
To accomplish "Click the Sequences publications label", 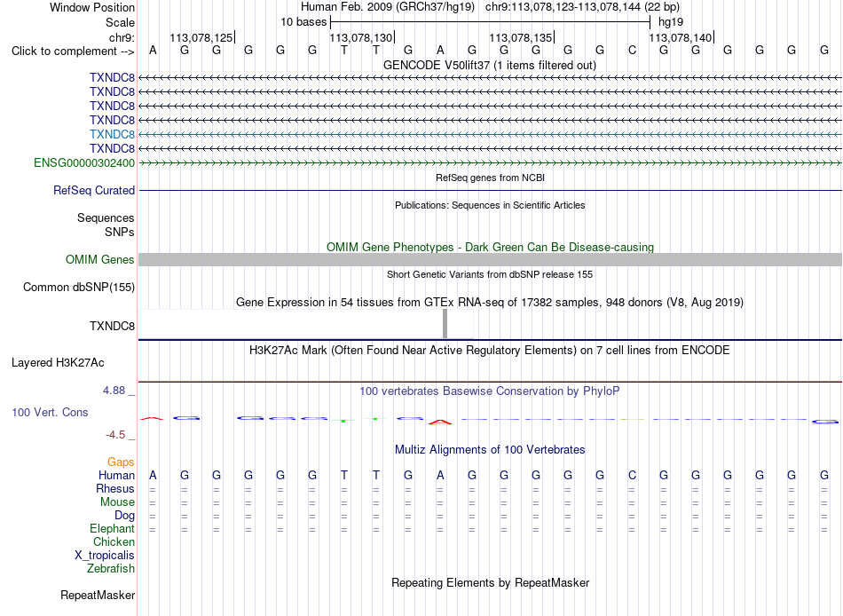I will coord(106,217).
